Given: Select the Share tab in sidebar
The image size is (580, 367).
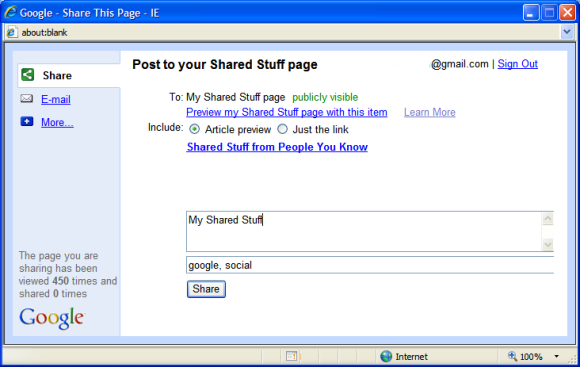Looking at the screenshot, I should (x=69, y=75).
